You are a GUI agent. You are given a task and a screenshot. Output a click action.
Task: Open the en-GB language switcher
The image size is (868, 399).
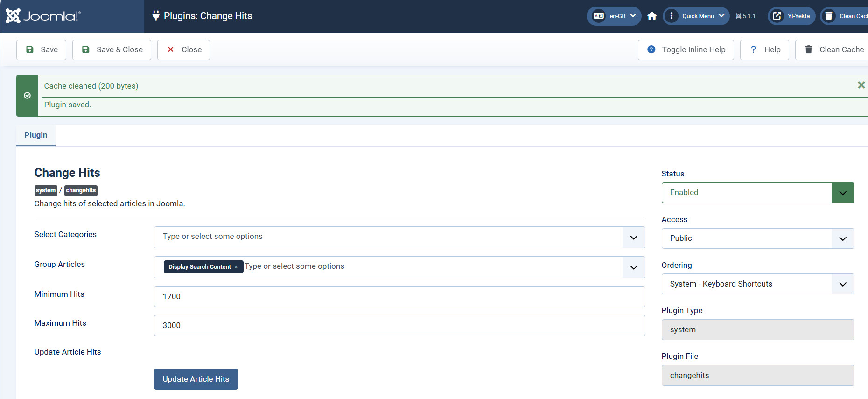coord(614,16)
